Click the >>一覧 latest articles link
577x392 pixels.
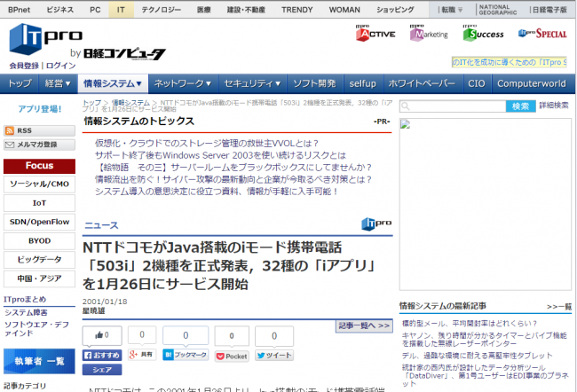[x=559, y=306]
